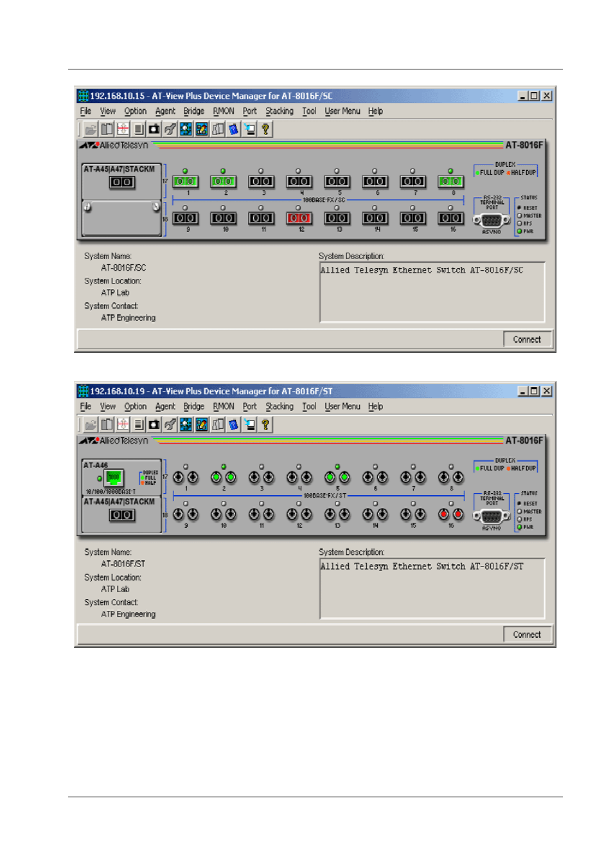Click PWR status LED on AT-8016F/SC device
This screenshot has height=868, width=613.
click(519, 231)
